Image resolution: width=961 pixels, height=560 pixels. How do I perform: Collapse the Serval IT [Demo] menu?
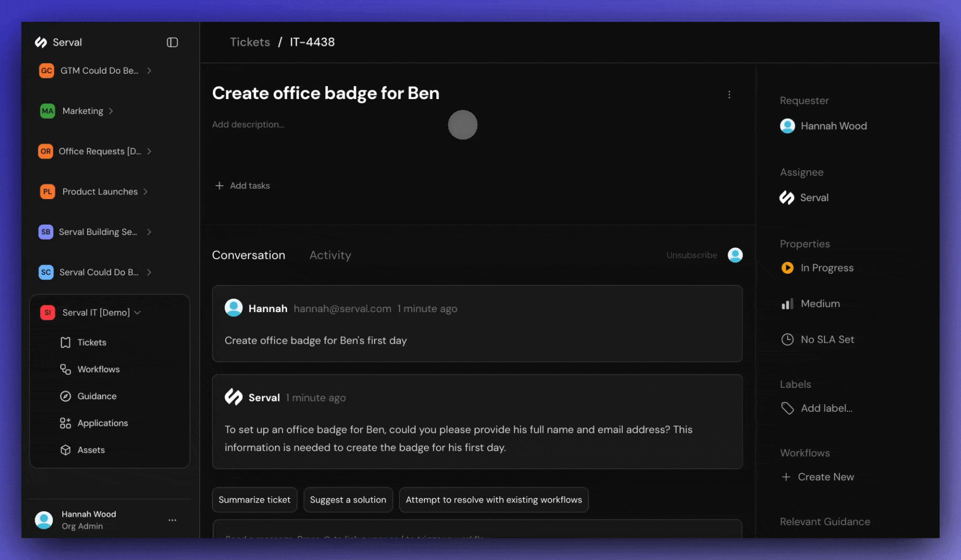click(x=138, y=312)
